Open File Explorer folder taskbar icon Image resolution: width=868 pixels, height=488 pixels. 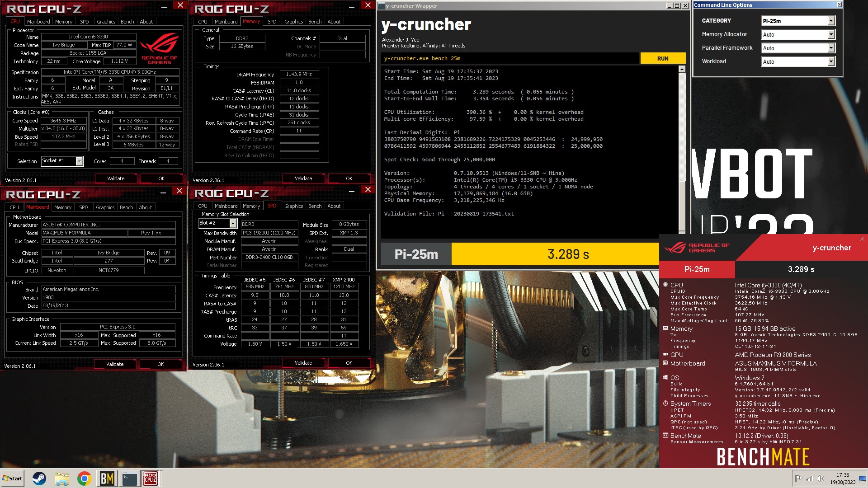coord(62,479)
